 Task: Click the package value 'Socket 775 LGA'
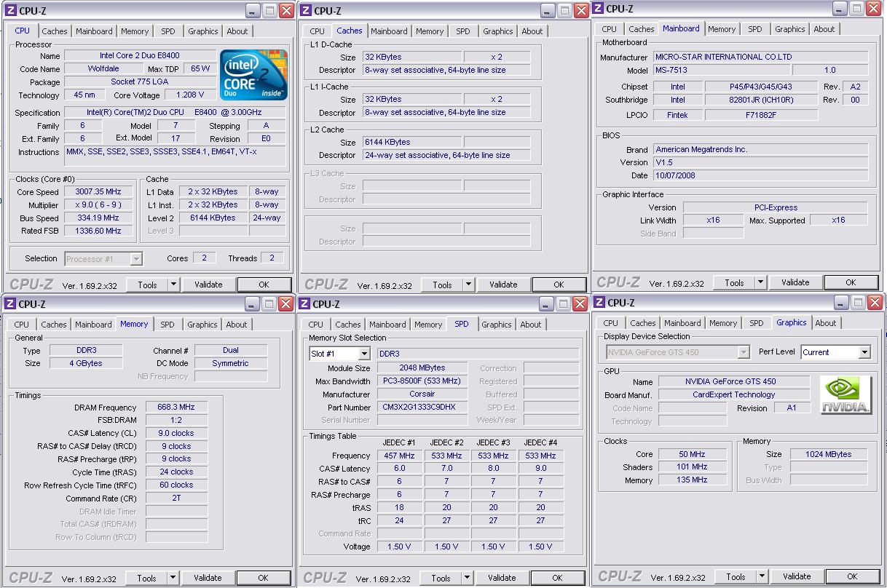tap(140, 82)
